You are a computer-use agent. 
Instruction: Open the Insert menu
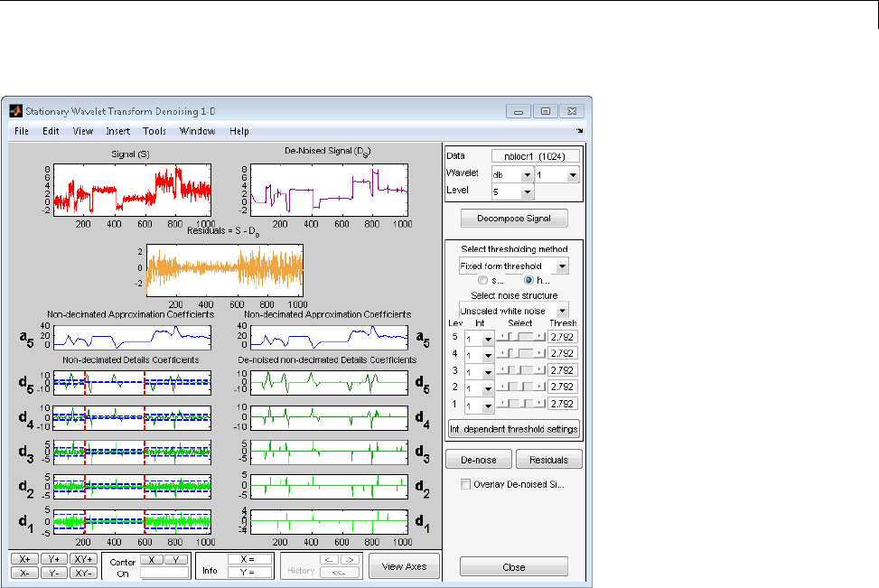pos(117,131)
